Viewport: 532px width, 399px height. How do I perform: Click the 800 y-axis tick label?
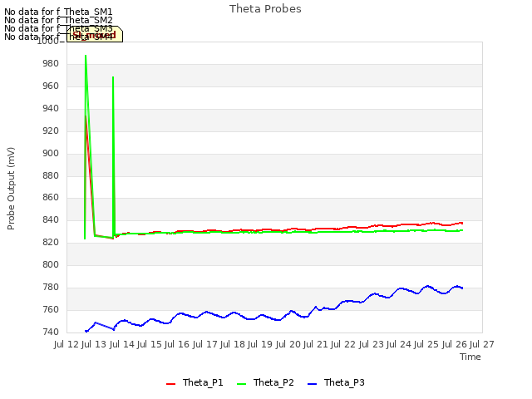coord(51,264)
